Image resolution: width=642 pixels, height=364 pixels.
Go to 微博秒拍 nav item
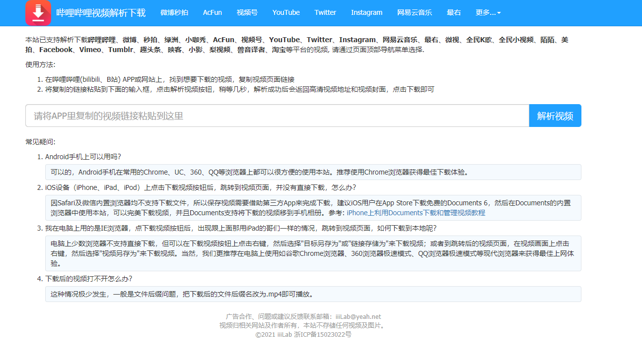174,12
